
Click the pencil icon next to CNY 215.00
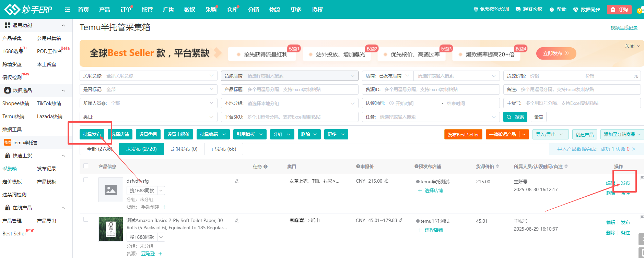(x=386, y=181)
